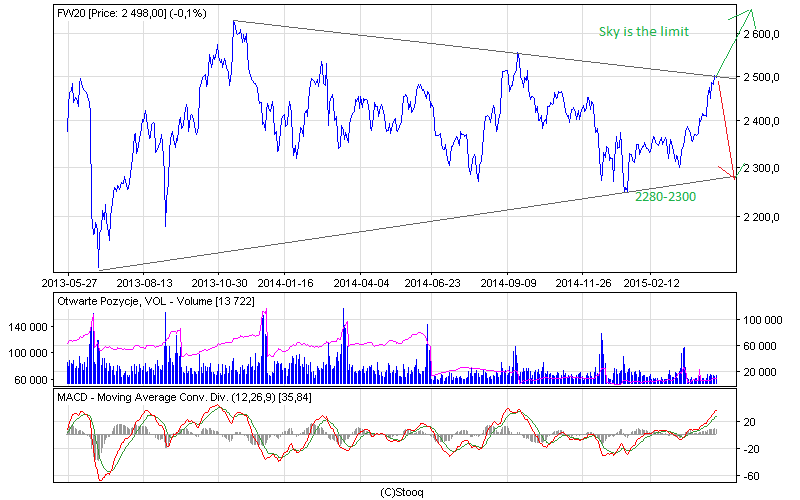Click the (C)Stooq copyright text

402,492
